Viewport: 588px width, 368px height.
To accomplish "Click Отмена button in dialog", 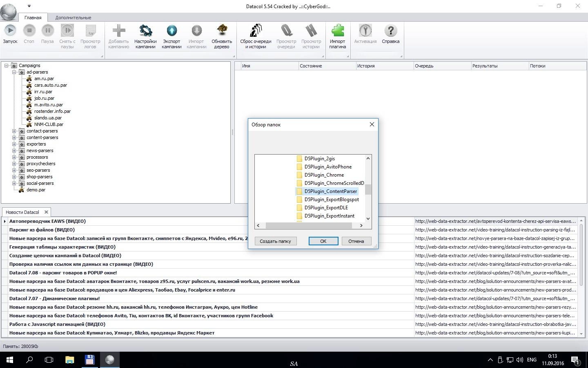I will point(356,241).
